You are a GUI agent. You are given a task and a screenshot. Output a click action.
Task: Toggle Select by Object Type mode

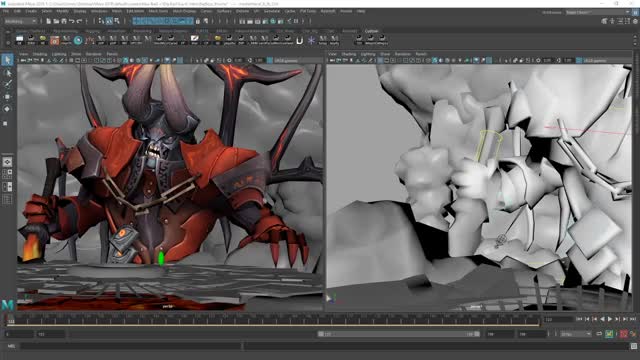coord(109,21)
